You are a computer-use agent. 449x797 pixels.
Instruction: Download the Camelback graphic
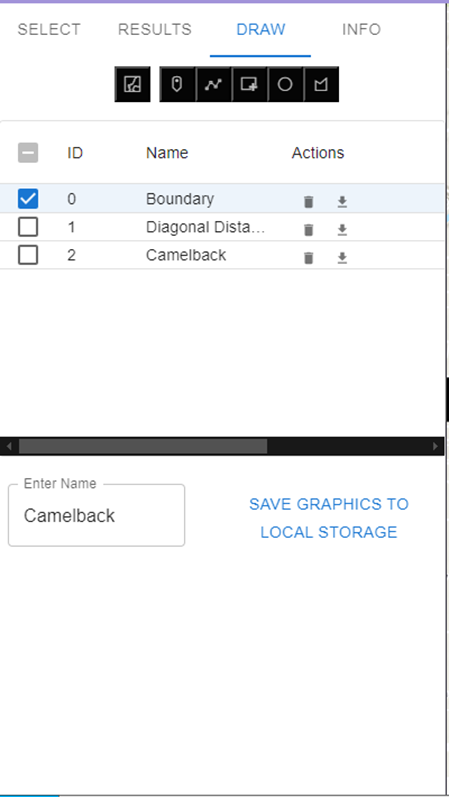(342, 258)
